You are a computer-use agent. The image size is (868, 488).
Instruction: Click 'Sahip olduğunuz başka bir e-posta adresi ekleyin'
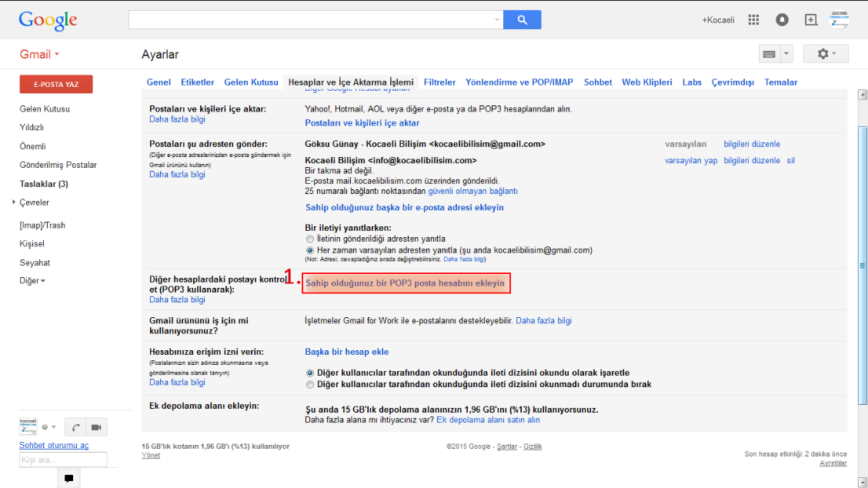[x=405, y=207]
